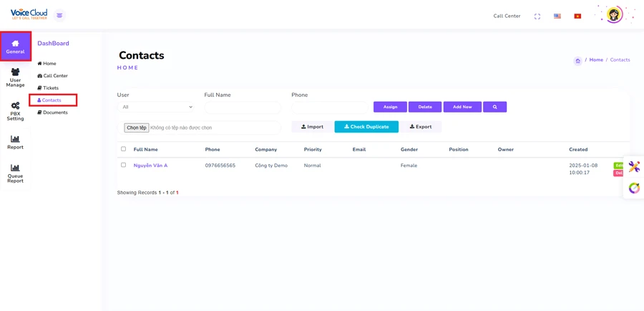Viewport: 644px width, 311px height.
Task: Tick the select-all checkbox in table header
Action: point(123,149)
